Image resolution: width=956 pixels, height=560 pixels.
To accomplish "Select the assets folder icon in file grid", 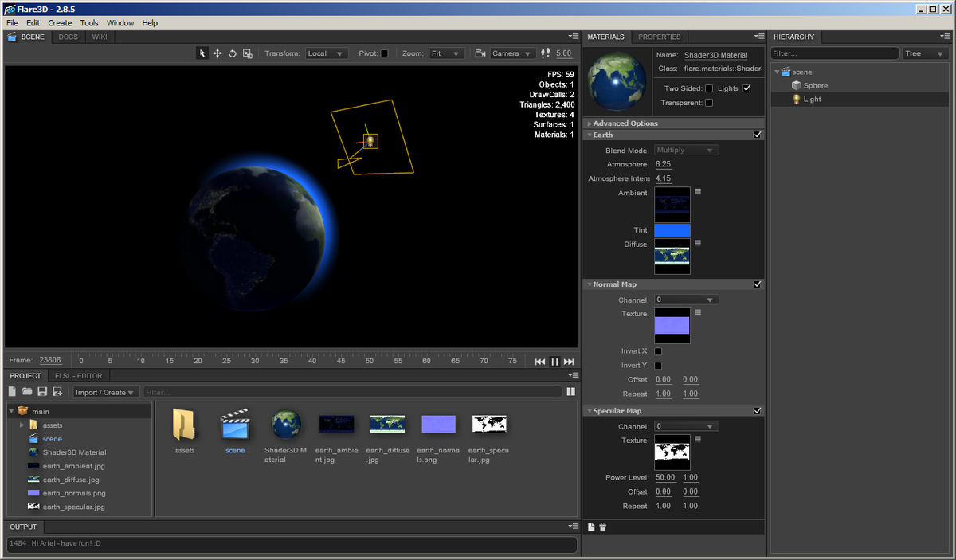I will (x=185, y=425).
